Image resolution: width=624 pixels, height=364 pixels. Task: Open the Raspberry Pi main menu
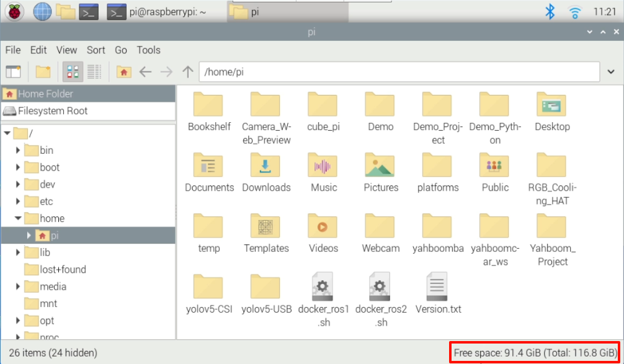point(14,12)
